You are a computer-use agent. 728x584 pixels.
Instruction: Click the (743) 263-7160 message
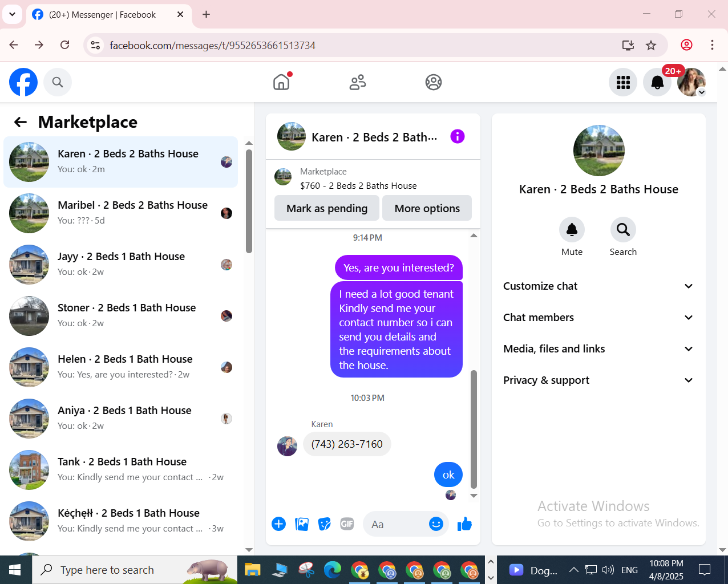[347, 444]
